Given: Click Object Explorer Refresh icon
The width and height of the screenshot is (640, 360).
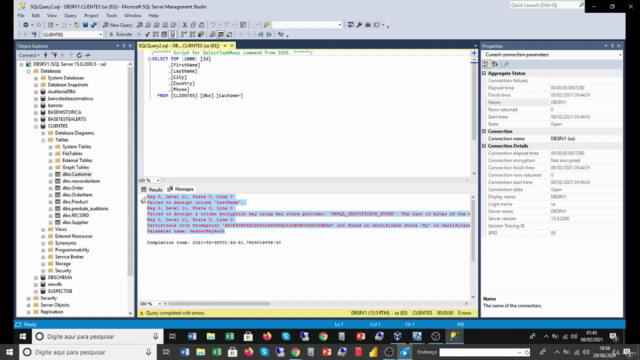Looking at the screenshot, I should [79, 55].
